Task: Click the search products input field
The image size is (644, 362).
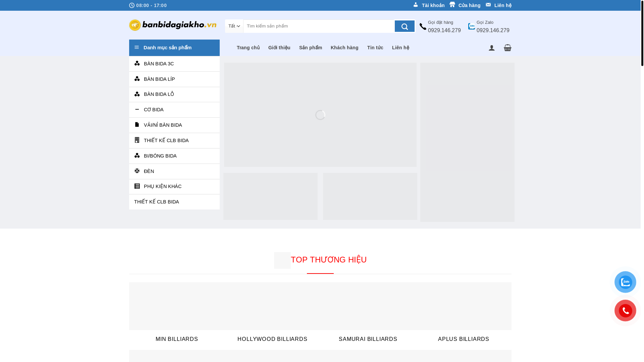Action: click(319, 26)
